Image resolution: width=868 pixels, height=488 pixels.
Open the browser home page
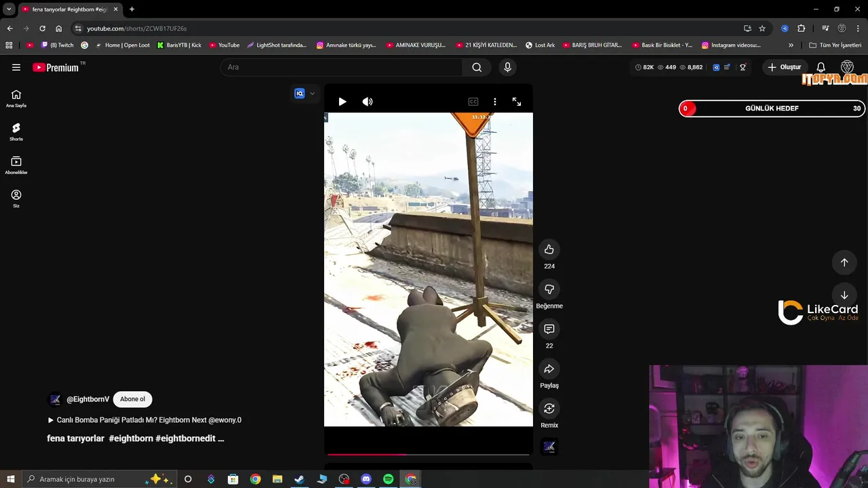pos(59,28)
